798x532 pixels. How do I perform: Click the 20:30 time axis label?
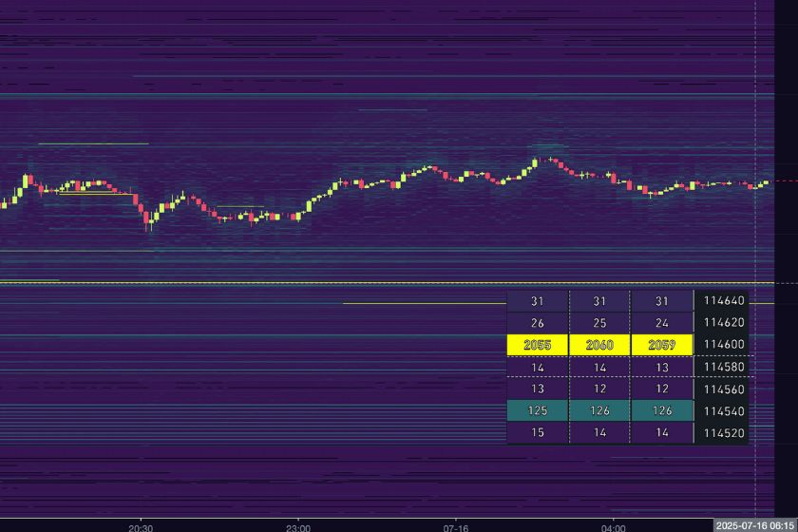141,525
